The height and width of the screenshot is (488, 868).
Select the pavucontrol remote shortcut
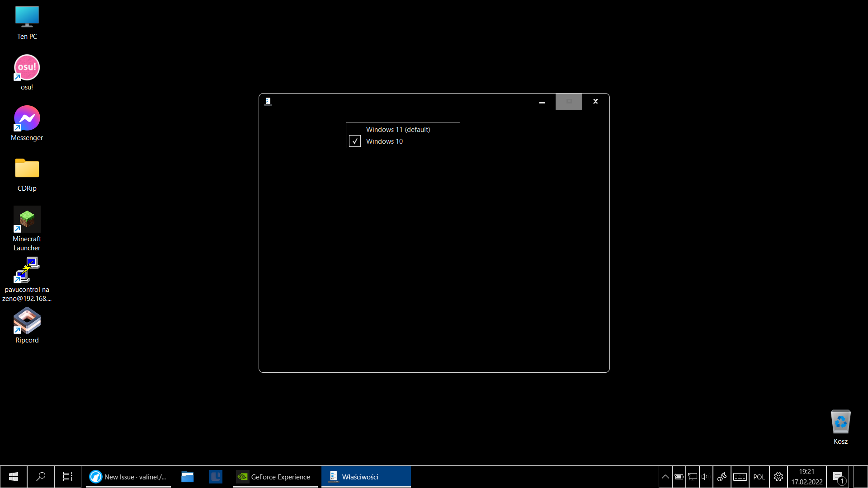[27, 279]
